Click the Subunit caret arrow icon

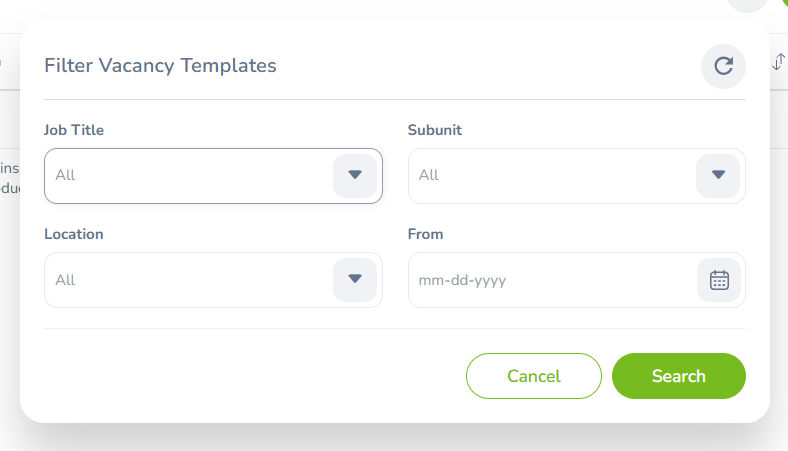click(x=718, y=175)
